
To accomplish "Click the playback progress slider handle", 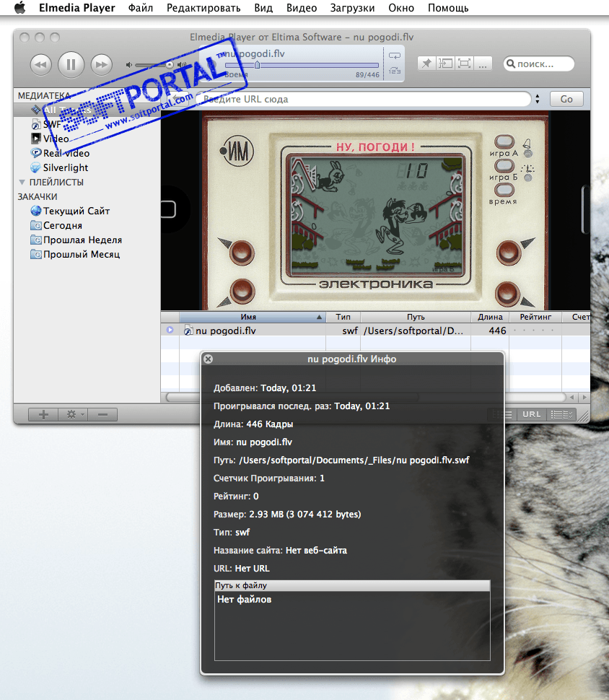I will (257, 65).
